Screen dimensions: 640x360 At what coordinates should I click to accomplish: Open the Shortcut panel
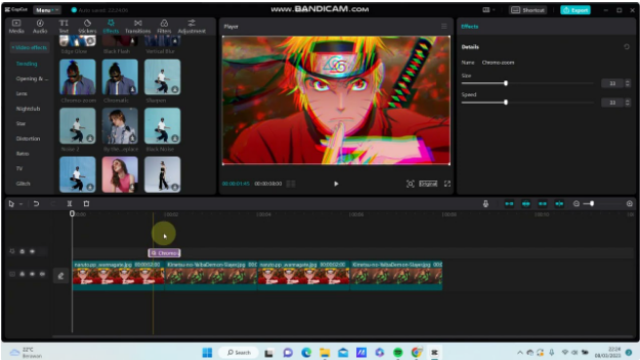click(528, 10)
